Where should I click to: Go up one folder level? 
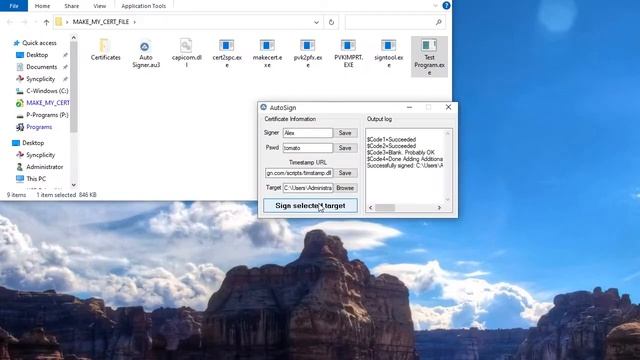46,22
